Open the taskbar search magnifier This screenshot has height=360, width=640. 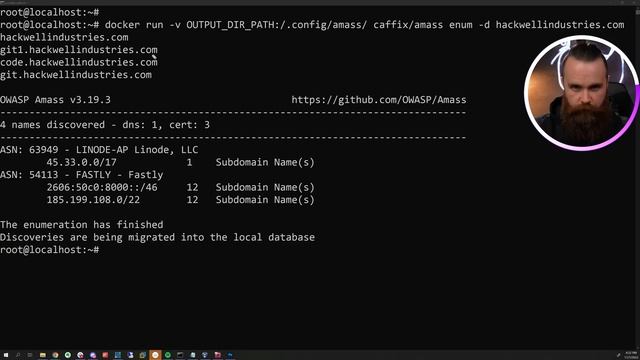click(18, 355)
